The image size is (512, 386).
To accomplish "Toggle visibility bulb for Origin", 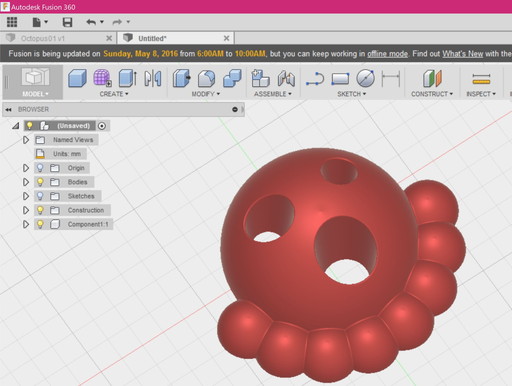I will (40, 168).
